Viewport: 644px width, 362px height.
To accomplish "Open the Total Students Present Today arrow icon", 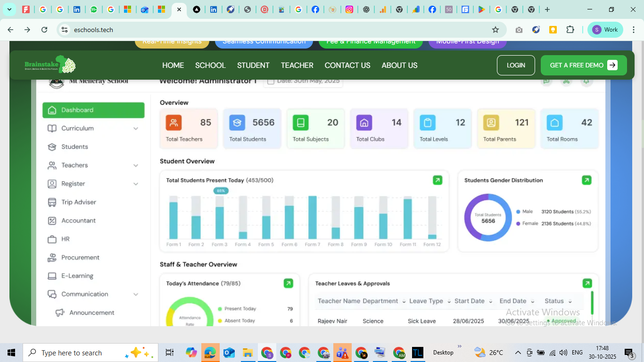I will [438, 180].
